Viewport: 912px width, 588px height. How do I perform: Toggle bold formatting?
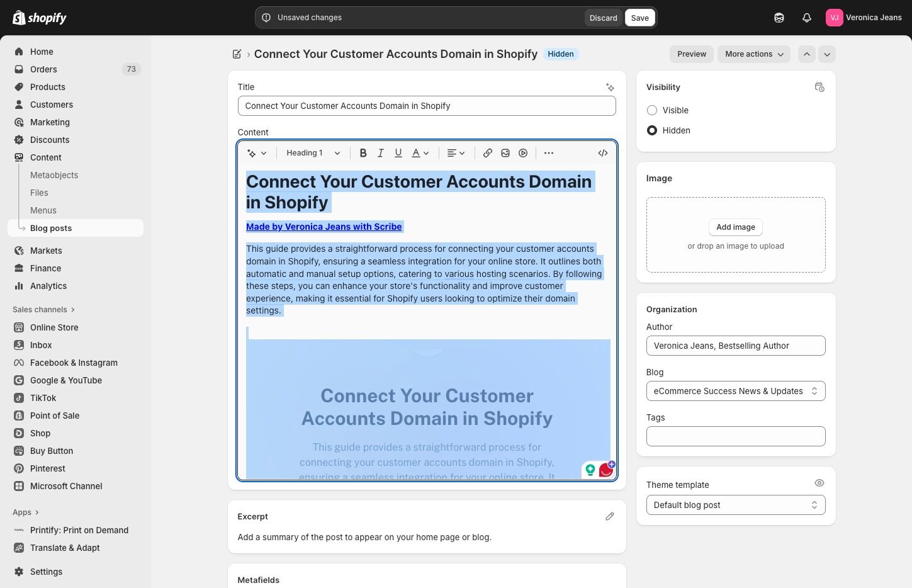coord(363,153)
